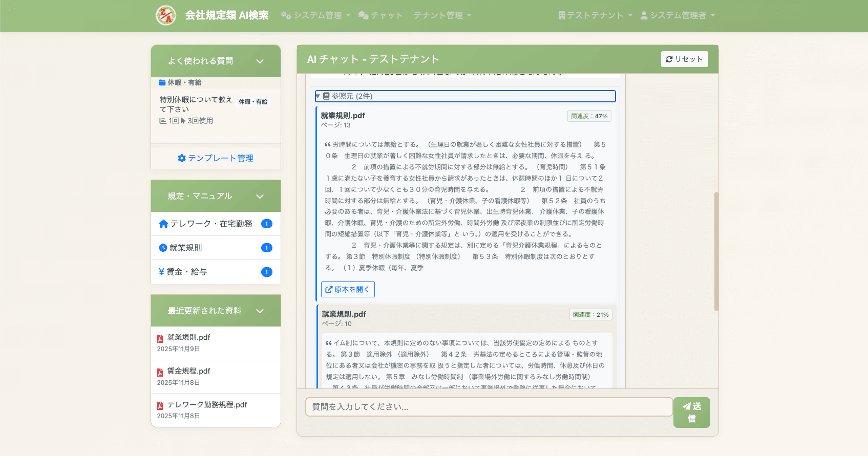Go to チャット in the navbar
The image size is (868, 456).
(x=380, y=15)
